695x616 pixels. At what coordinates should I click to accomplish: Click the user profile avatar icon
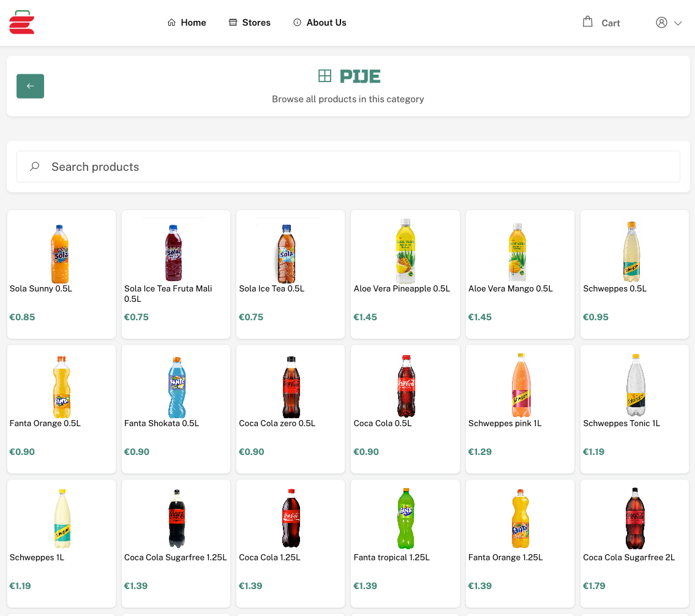click(x=661, y=23)
